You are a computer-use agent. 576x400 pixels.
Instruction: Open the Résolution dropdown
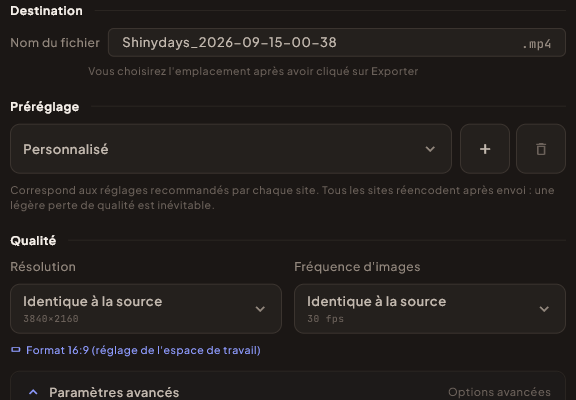point(146,309)
